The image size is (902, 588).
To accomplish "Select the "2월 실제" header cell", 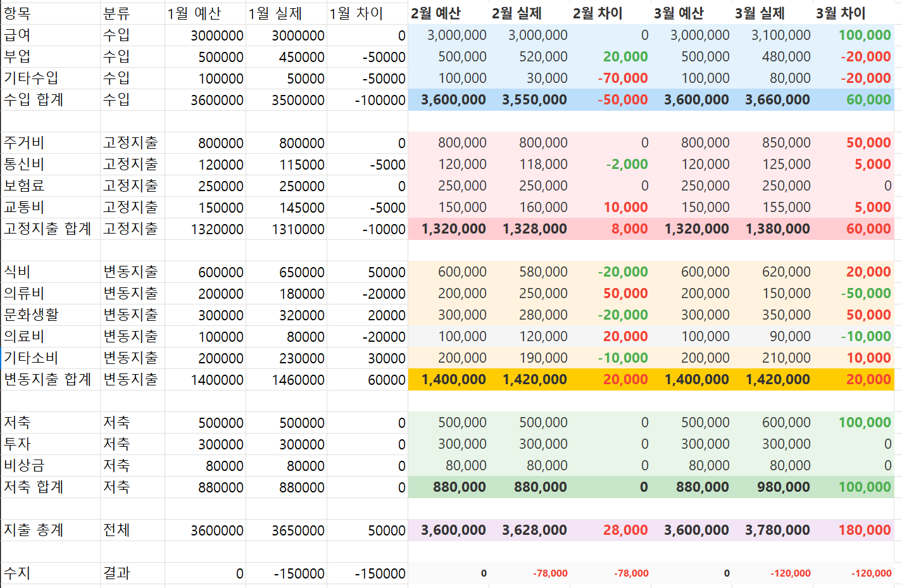I will [x=529, y=13].
